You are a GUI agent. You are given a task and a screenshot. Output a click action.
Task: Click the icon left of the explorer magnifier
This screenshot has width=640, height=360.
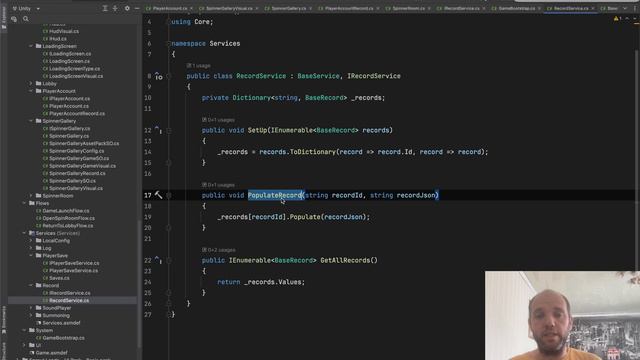(14, 19)
